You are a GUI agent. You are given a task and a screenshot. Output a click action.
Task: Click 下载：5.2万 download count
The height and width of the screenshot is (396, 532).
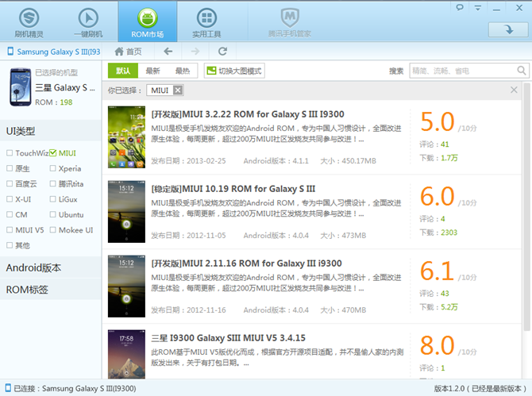(438, 307)
